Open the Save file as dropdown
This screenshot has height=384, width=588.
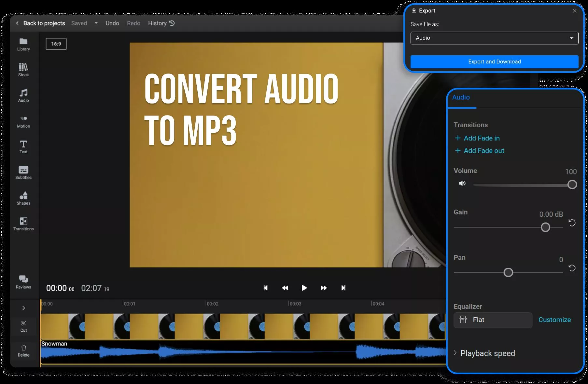(494, 38)
